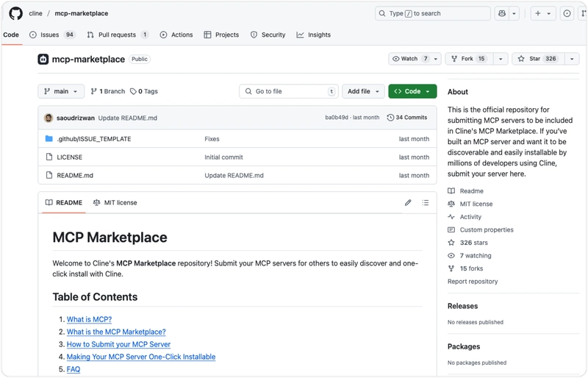Open the Add file dropdown
Image resolution: width=588 pixels, height=378 pixels.
363,91
